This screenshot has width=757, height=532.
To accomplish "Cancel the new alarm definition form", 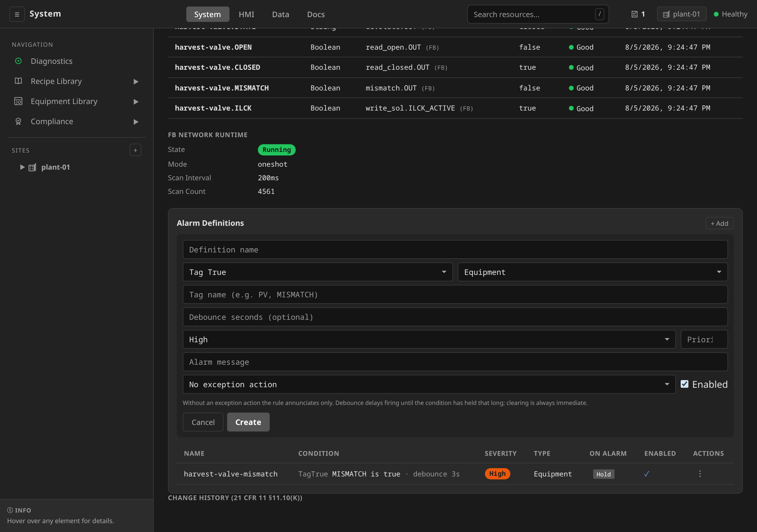I will (203, 422).
